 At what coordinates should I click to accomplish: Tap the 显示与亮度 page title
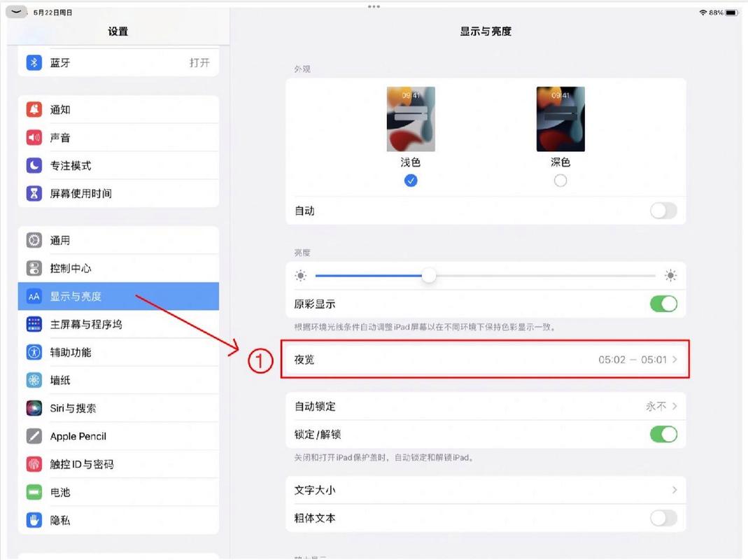coord(486,31)
